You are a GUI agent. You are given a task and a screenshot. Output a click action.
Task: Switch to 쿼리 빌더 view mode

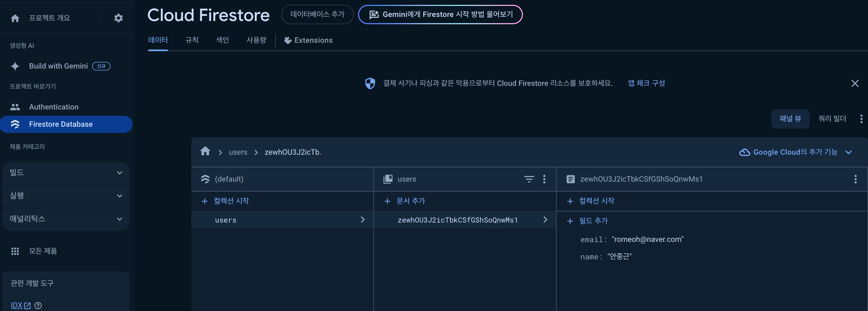(x=832, y=119)
